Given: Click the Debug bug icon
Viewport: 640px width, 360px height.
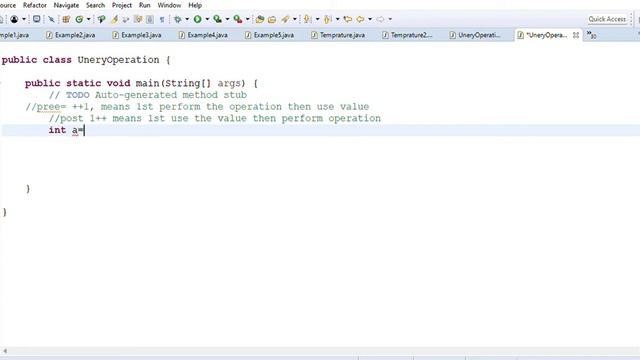Looking at the screenshot, I should pos(178,19).
